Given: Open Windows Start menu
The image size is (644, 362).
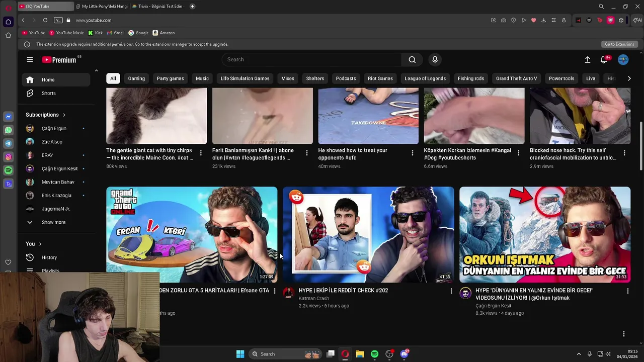Looking at the screenshot, I should [x=240, y=354].
